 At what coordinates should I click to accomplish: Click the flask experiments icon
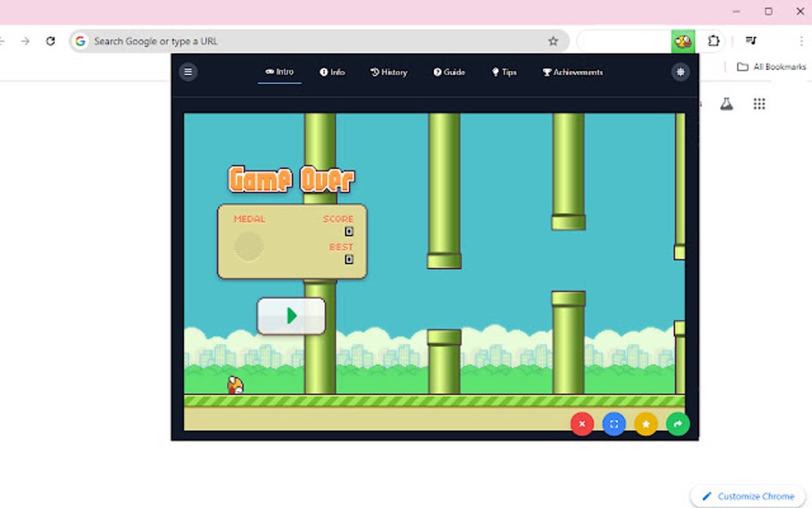[726, 104]
